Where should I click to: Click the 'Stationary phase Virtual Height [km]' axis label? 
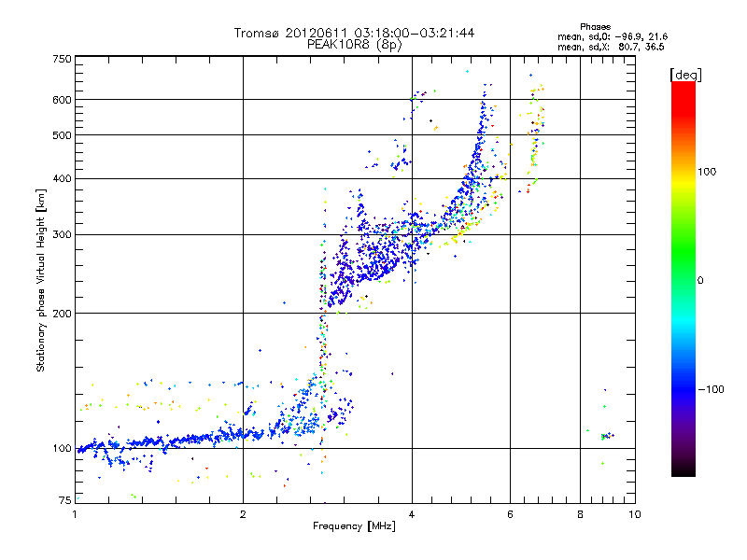(x=41, y=280)
